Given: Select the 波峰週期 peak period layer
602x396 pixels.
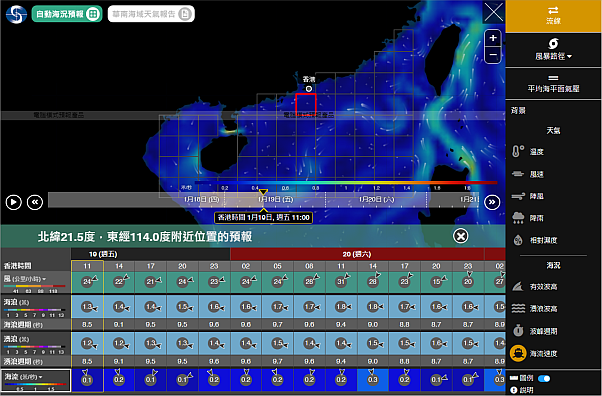Looking at the screenshot, I should coord(534,331).
